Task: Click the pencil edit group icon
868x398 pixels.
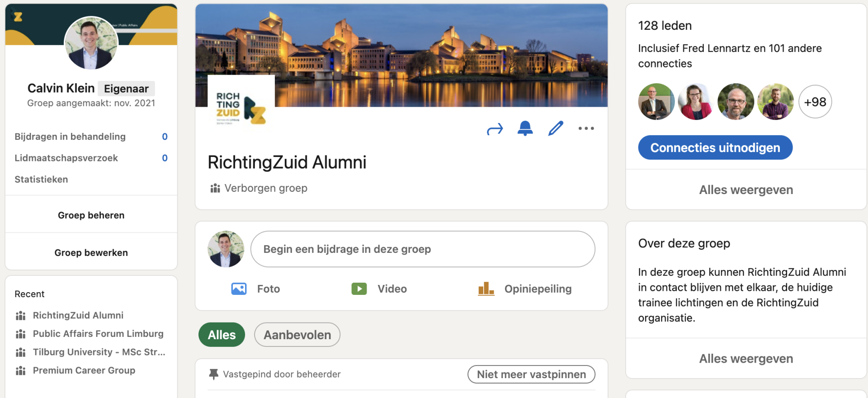Action: [556, 128]
